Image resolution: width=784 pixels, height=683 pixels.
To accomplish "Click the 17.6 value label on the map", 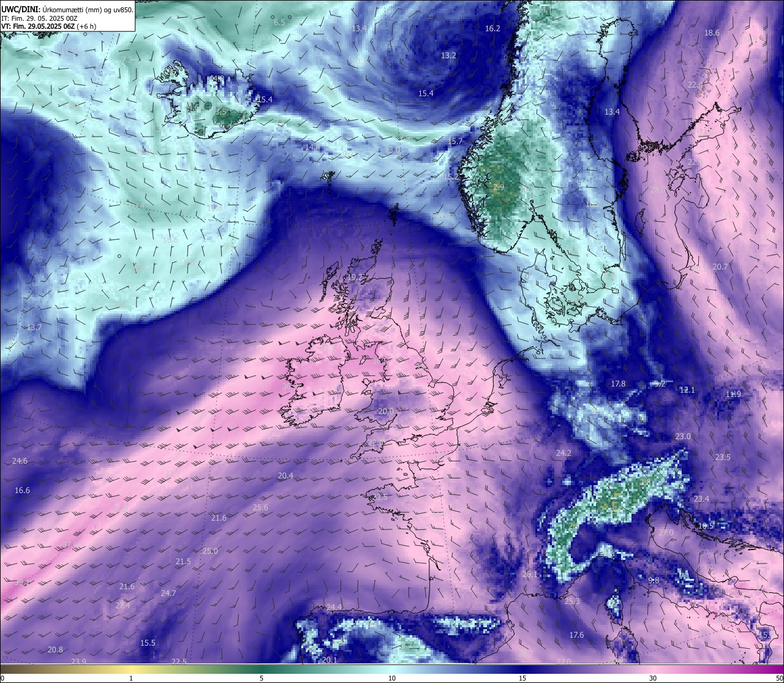I will (x=576, y=635).
